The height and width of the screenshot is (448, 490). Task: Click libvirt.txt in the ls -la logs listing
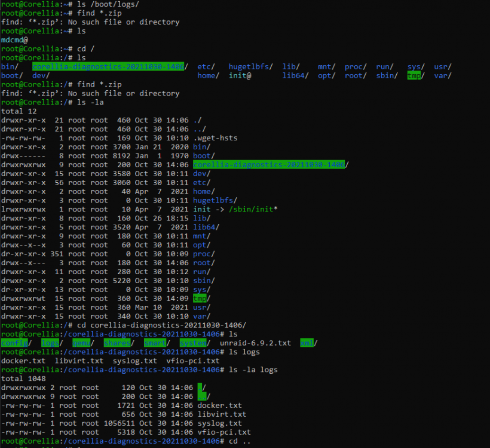[222, 415]
